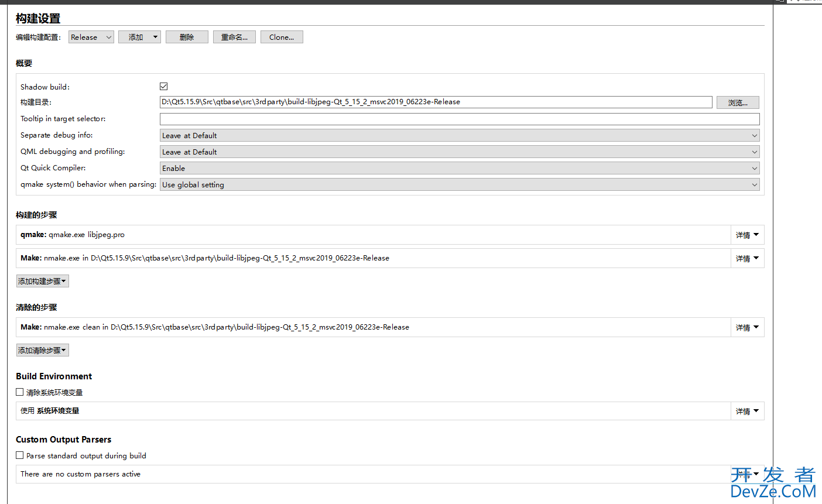Click into the 构建目录 path field

[436, 102]
